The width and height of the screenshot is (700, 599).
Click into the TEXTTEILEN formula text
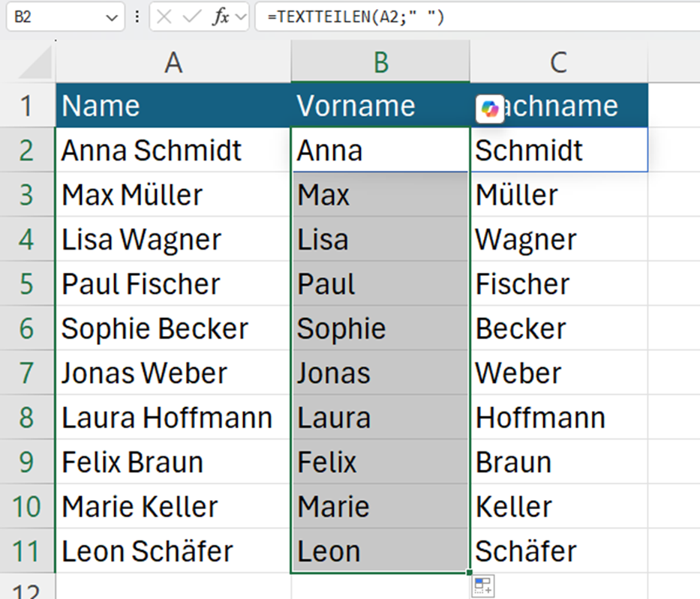click(x=356, y=17)
